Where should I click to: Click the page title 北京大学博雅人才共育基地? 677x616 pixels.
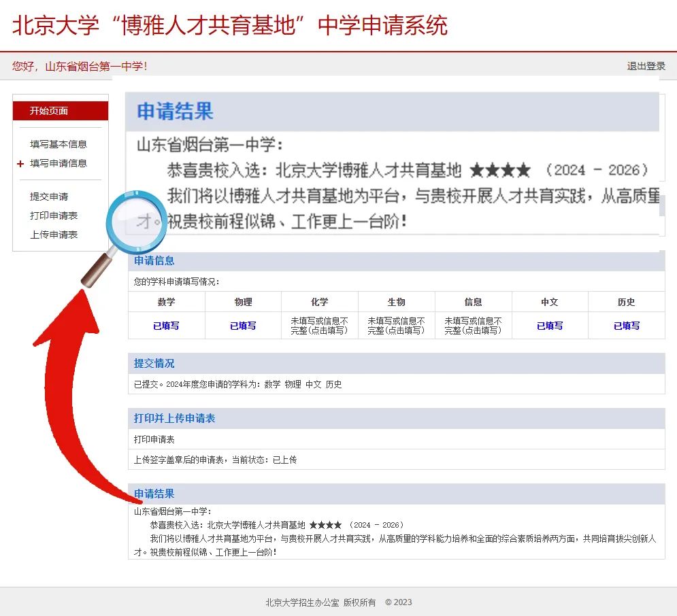pyautogui.click(x=230, y=25)
